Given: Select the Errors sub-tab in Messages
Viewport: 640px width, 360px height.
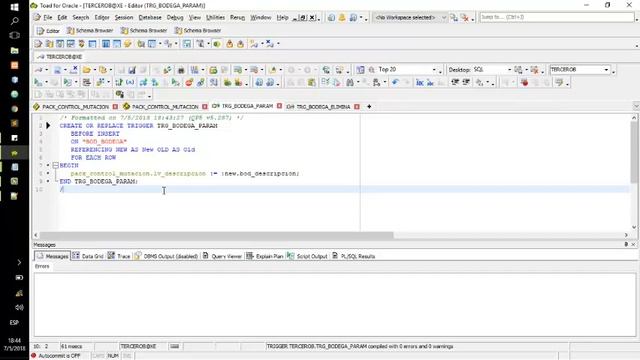Looking at the screenshot, I should click(x=42, y=266).
